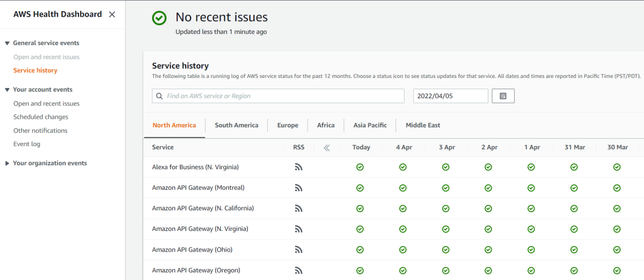Go to Scheduled changes
Viewport: 644px width, 280px height.
click(x=41, y=117)
